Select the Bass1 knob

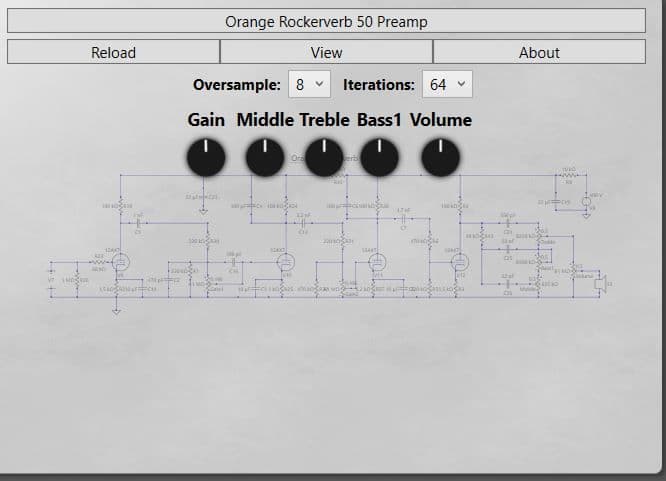380,157
